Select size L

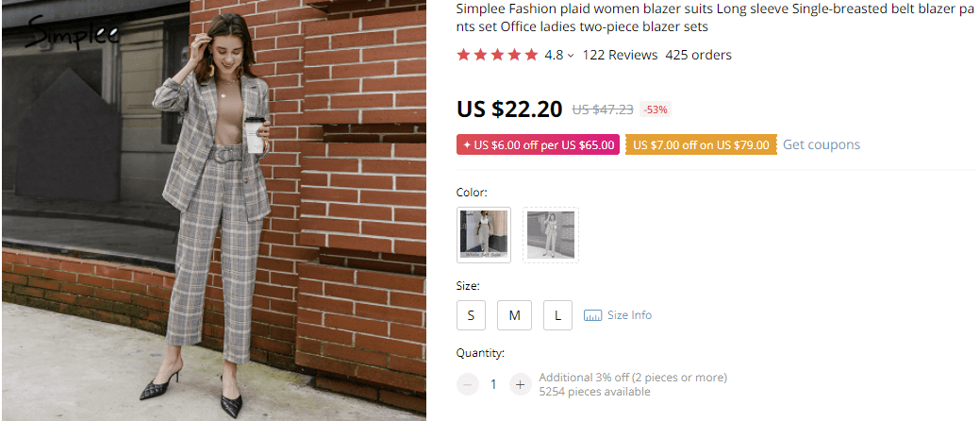pos(557,315)
